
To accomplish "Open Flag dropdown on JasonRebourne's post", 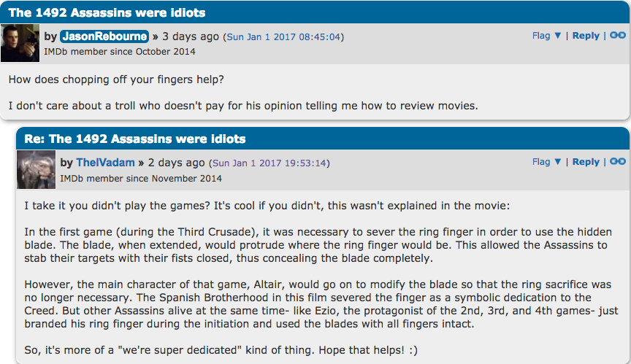I will tap(546, 36).
